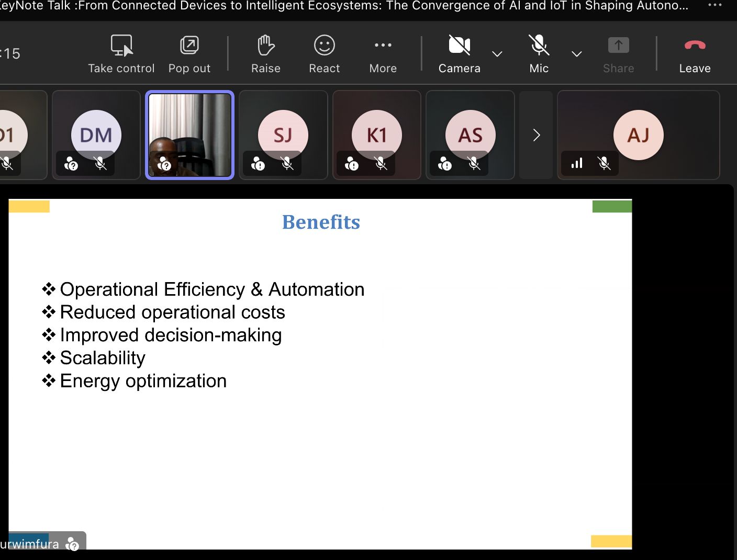Pop out the shared content window

pyautogui.click(x=189, y=46)
